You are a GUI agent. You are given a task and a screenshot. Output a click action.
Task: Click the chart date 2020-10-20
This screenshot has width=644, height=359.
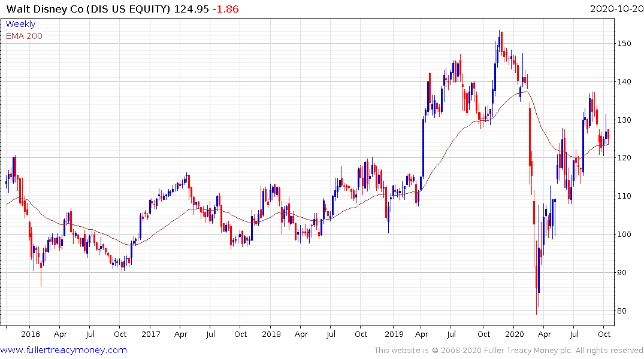pos(616,9)
